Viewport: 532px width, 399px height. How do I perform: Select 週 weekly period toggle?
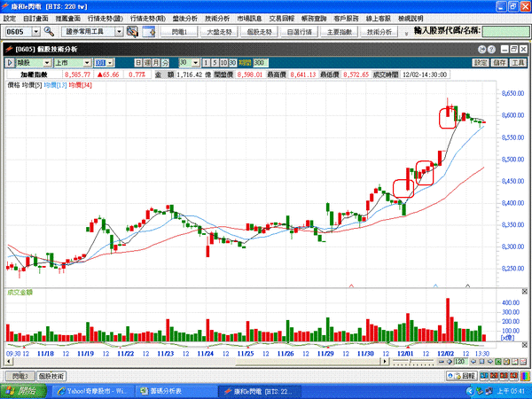147,63
